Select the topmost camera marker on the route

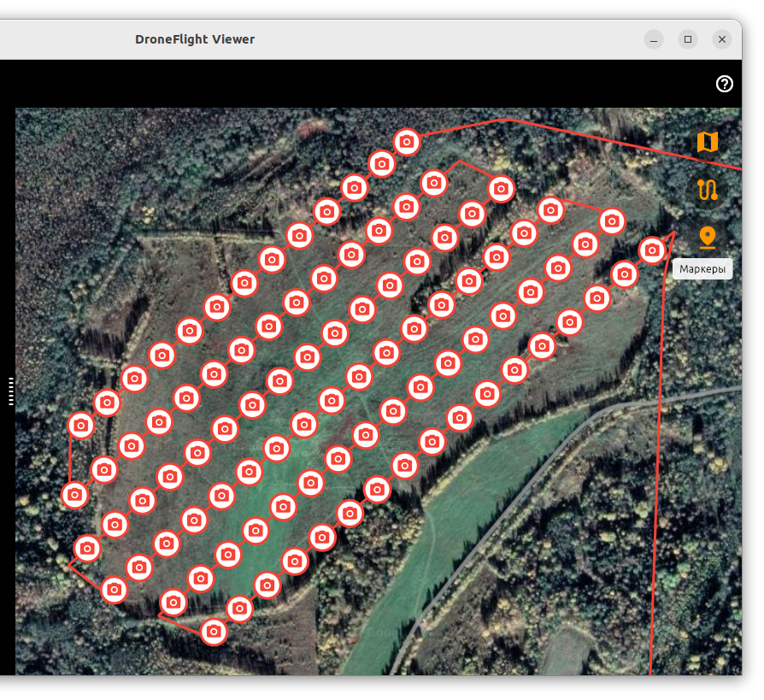(408, 141)
